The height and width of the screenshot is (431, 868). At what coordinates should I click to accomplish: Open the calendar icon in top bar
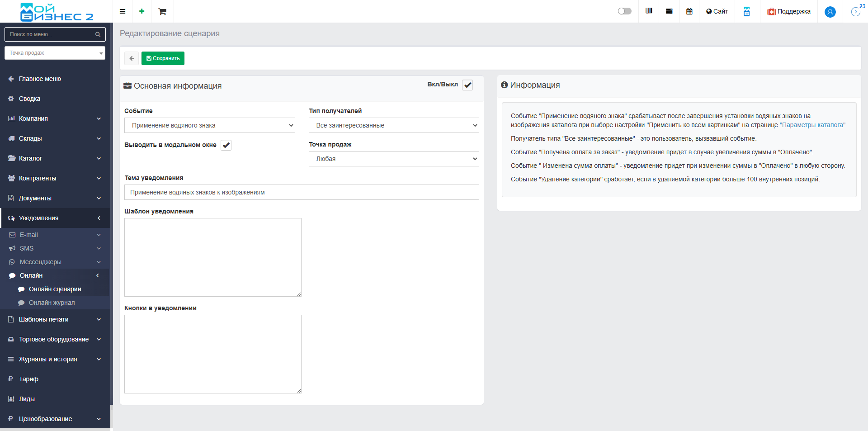689,11
